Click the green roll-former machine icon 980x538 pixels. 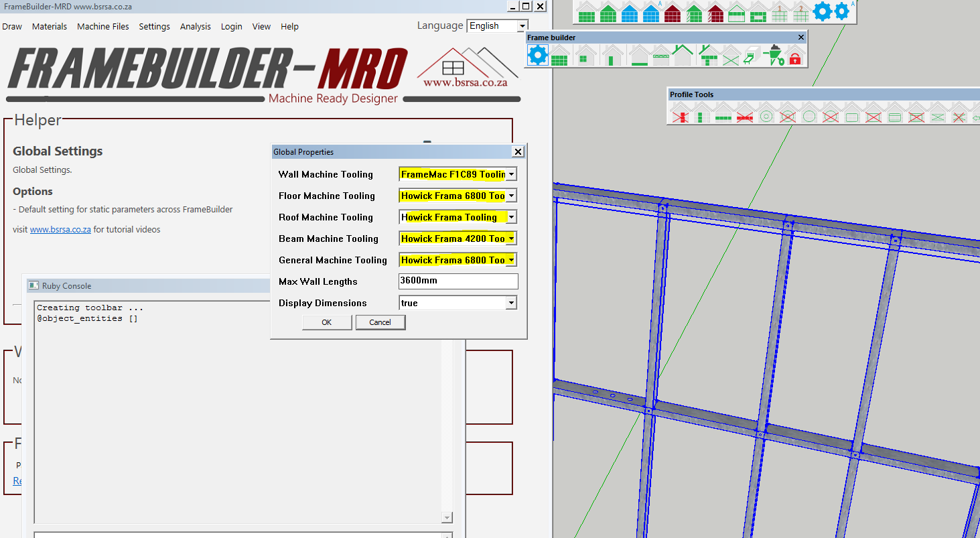(752, 55)
